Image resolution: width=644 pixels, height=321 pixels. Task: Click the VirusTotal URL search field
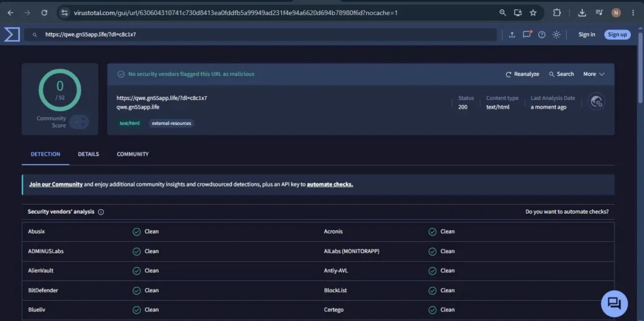coord(260,35)
